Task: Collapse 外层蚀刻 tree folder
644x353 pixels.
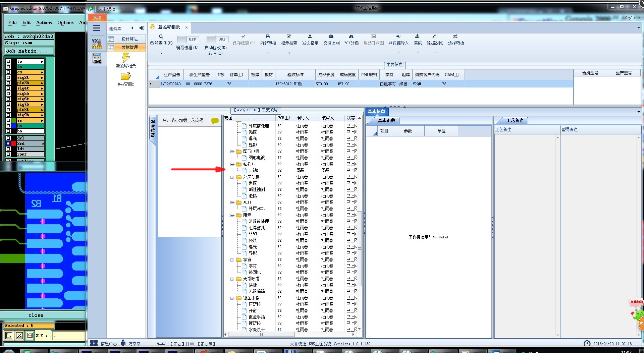Action: pos(232,177)
